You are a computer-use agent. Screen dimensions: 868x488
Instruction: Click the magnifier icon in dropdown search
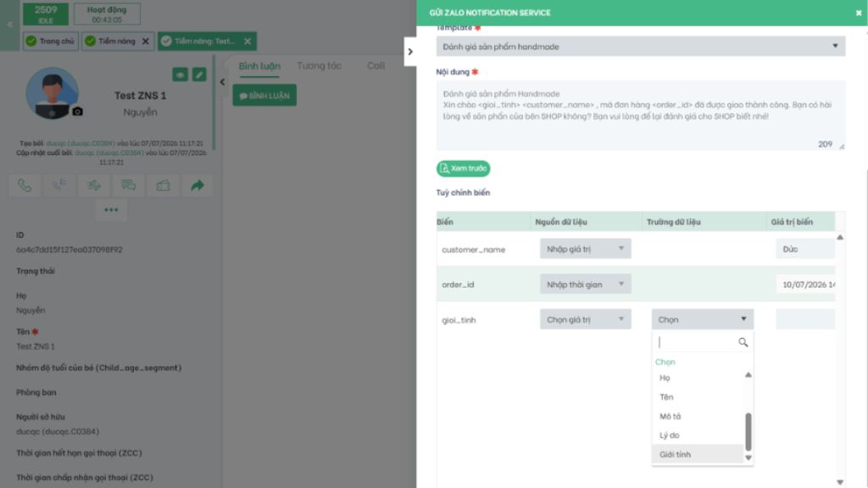pyautogui.click(x=743, y=342)
